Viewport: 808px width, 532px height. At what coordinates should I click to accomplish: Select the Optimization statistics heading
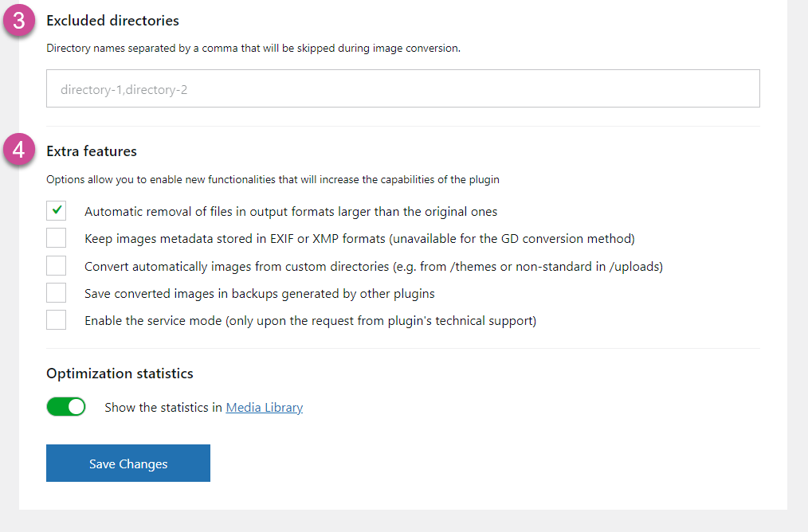(120, 374)
